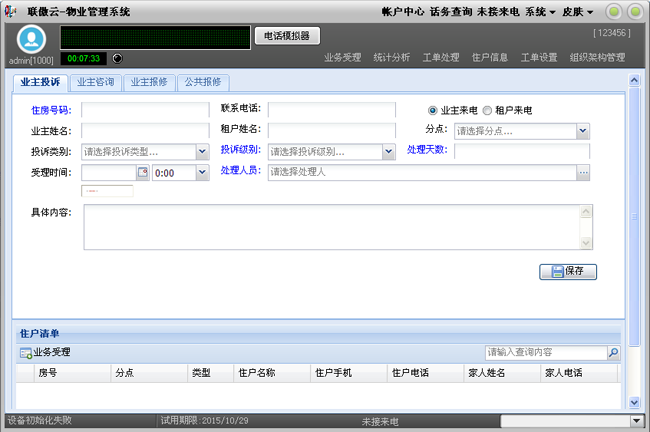Click the 业主姓名 input field

(145, 131)
